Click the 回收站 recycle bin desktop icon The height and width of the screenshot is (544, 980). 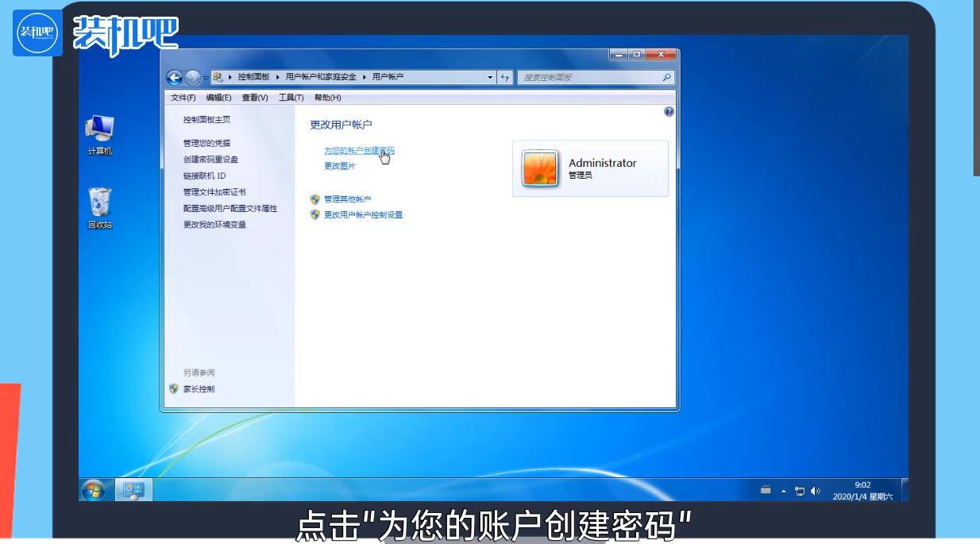(100, 208)
